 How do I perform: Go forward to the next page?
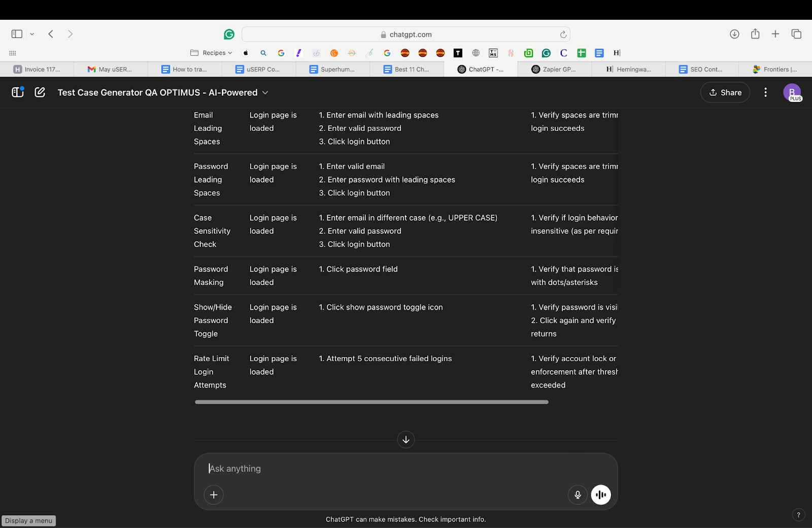70,34
